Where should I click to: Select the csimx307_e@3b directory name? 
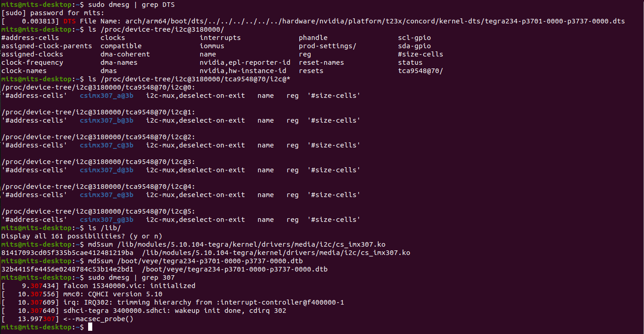point(106,195)
